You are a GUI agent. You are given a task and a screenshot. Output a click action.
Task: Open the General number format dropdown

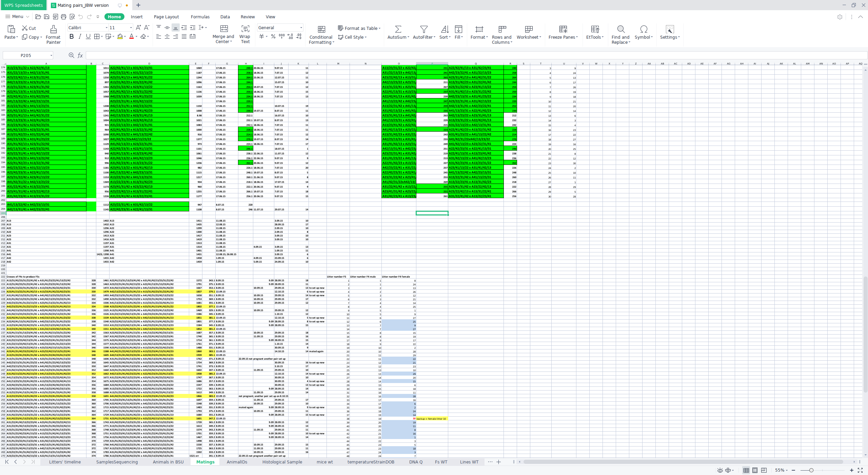[x=301, y=28]
